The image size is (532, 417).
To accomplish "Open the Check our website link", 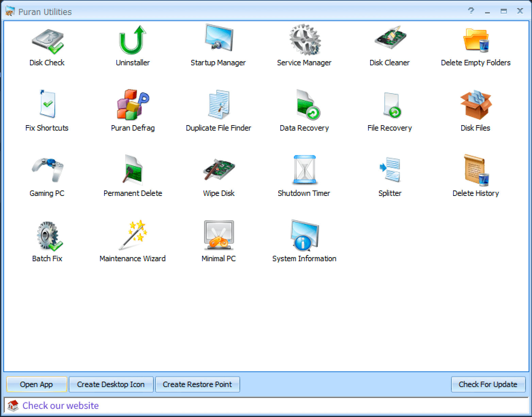I will pos(61,405).
